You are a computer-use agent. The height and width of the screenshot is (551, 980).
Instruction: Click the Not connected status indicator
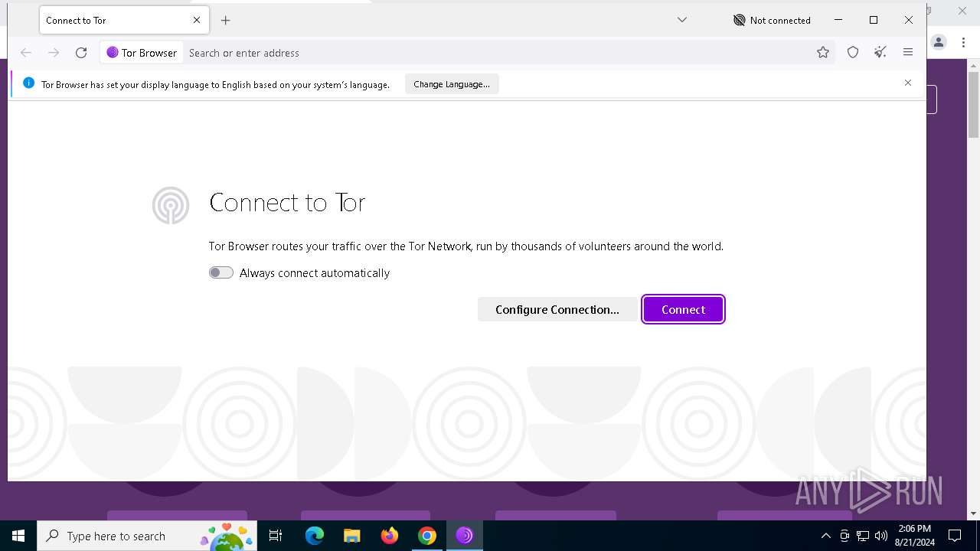pyautogui.click(x=772, y=21)
